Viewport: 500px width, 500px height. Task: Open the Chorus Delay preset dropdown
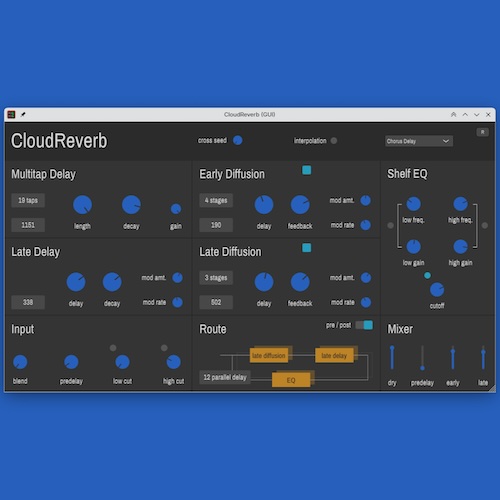point(419,141)
